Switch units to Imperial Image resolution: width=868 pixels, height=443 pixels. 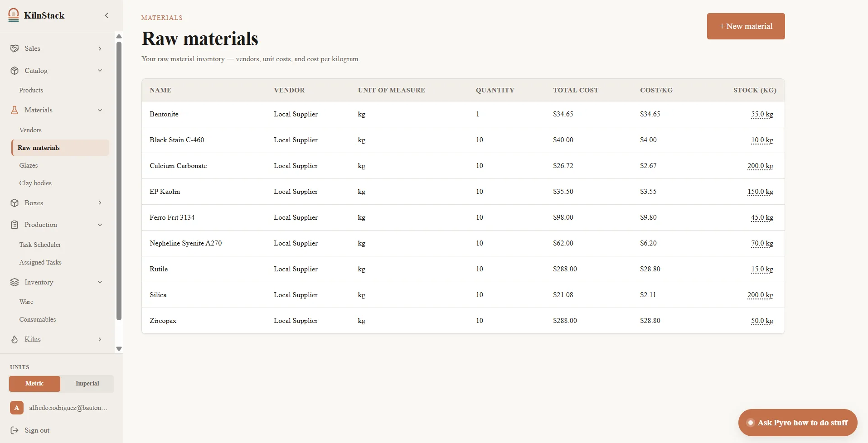pos(87,384)
